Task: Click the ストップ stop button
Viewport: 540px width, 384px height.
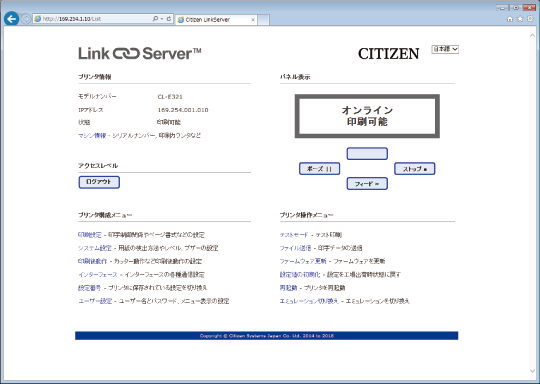Action: [x=415, y=169]
